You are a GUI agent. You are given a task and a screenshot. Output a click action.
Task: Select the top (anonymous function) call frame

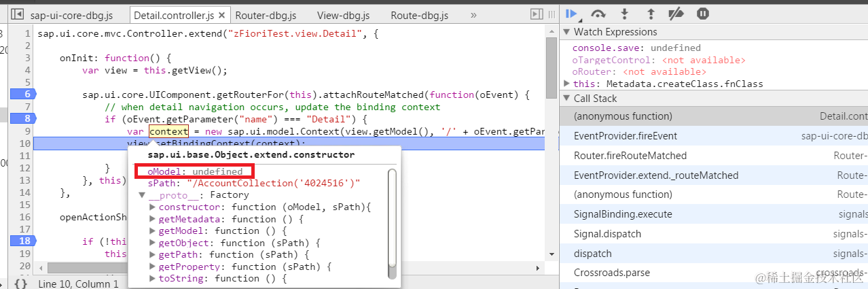pos(714,116)
